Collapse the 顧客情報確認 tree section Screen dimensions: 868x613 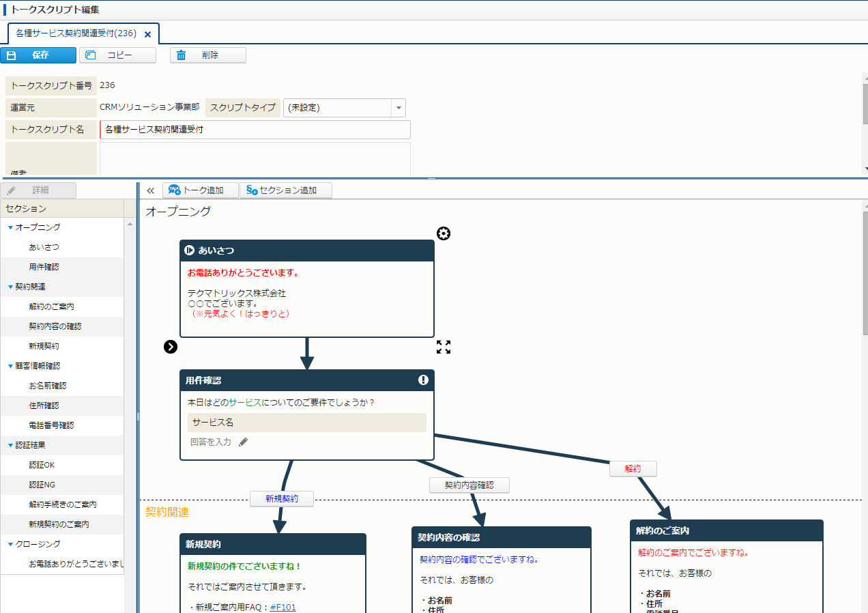[10, 366]
